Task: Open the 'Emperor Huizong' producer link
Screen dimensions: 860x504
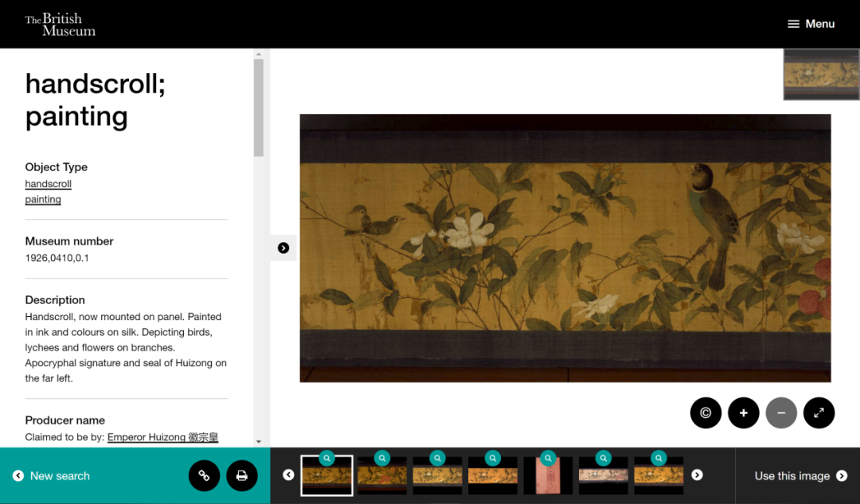Action: pos(162,437)
